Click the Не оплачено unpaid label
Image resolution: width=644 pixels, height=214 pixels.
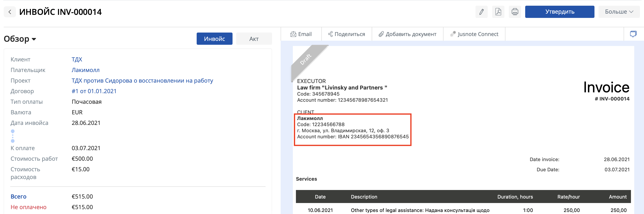(29, 207)
